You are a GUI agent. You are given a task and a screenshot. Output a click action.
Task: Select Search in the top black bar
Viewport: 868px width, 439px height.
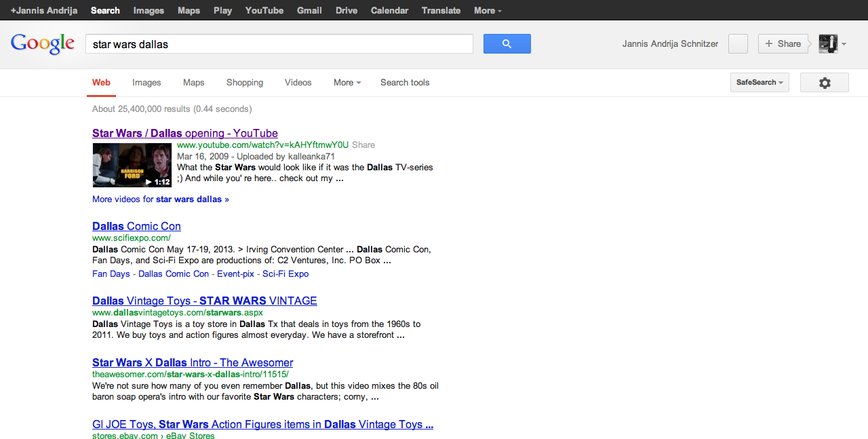105,10
